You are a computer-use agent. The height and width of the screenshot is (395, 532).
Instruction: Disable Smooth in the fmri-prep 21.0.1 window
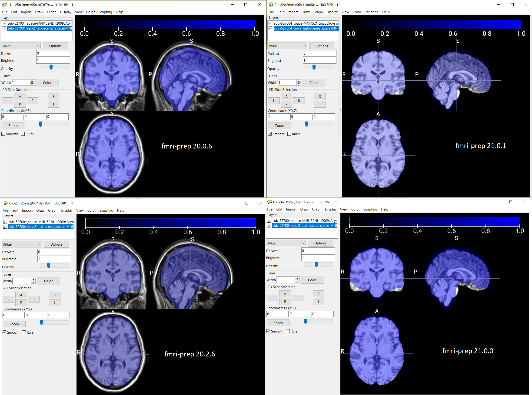pos(269,134)
